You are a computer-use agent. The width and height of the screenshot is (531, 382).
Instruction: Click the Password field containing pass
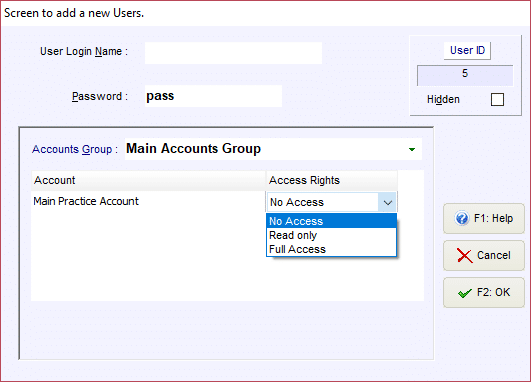[213, 96]
